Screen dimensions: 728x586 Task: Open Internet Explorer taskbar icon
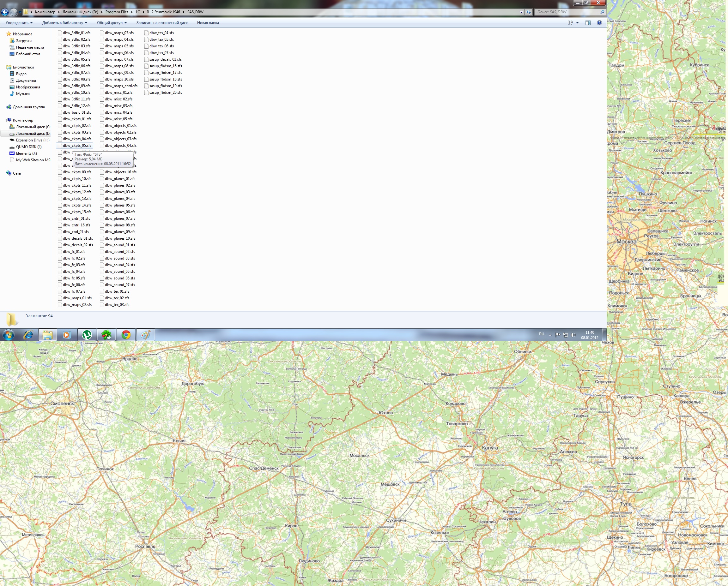(28, 335)
